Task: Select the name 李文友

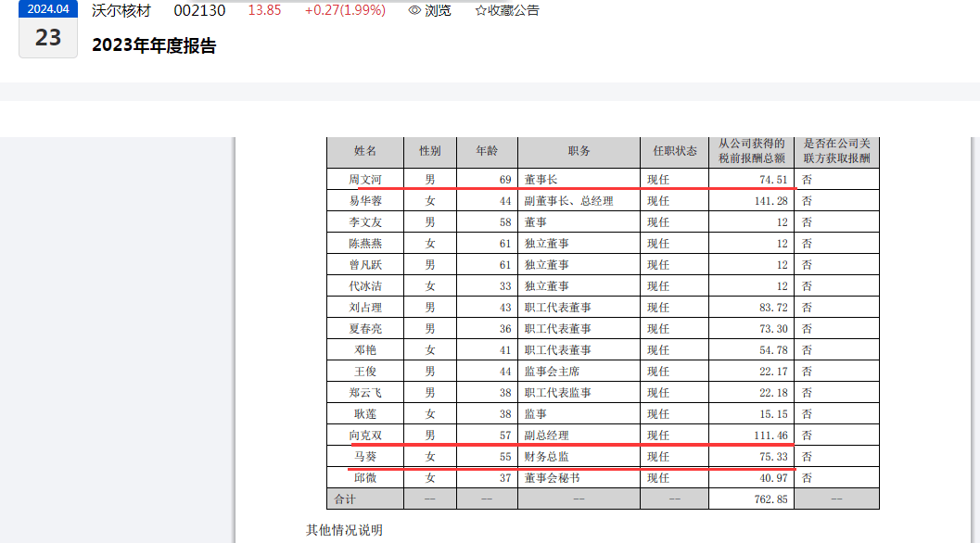Action: click(x=365, y=222)
